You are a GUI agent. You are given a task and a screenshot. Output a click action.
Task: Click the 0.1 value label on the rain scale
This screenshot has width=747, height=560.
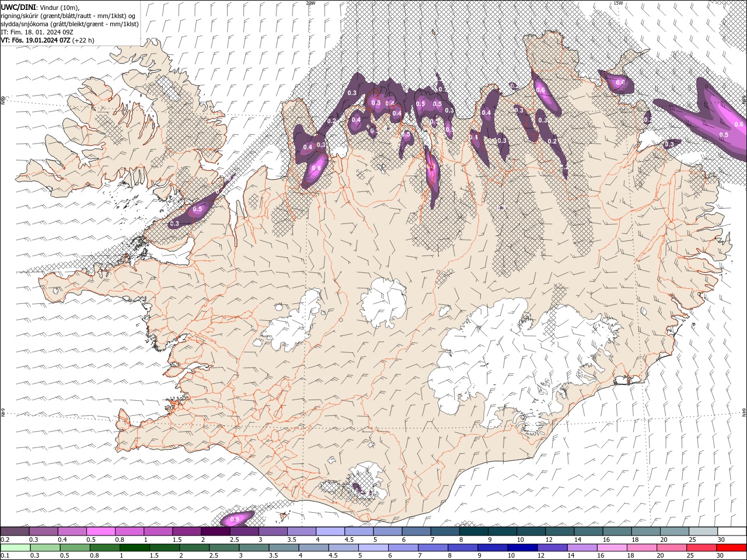coord(5,556)
